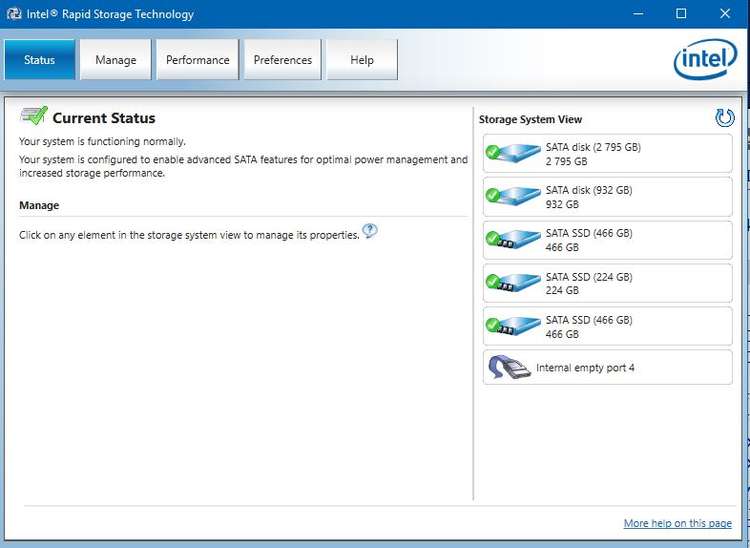Image resolution: width=750 pixels, height=548 pixels.
Task: Go to the Preferences tab
Action: [283, 60]
